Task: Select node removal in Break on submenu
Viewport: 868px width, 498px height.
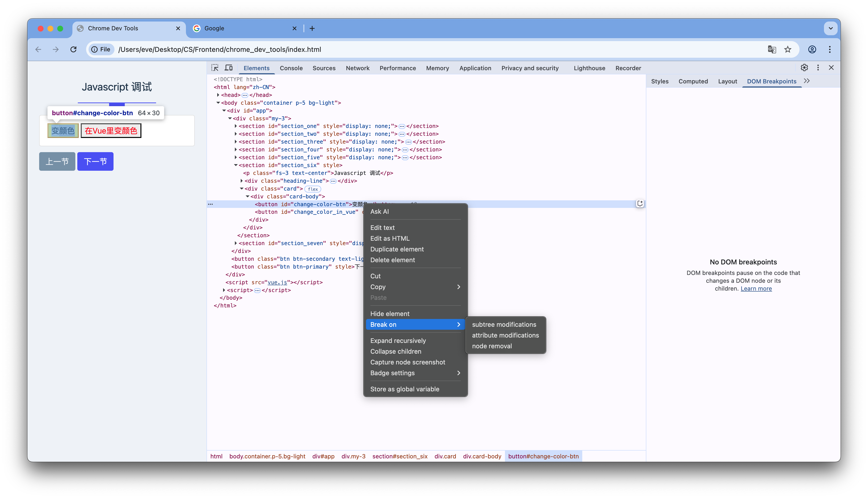Action: [x=492, y=346]
